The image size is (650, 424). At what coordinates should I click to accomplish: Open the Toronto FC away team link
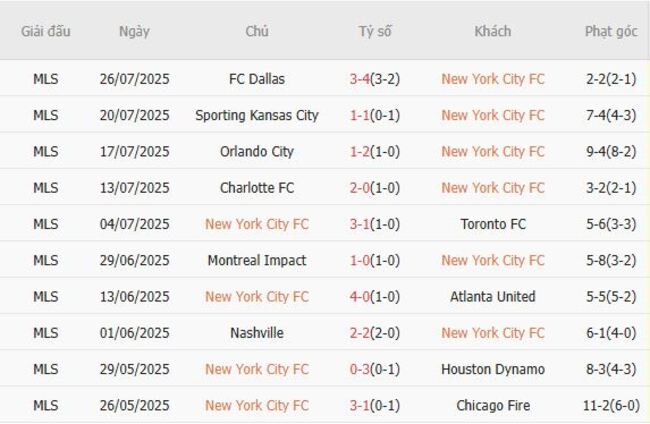493,224
